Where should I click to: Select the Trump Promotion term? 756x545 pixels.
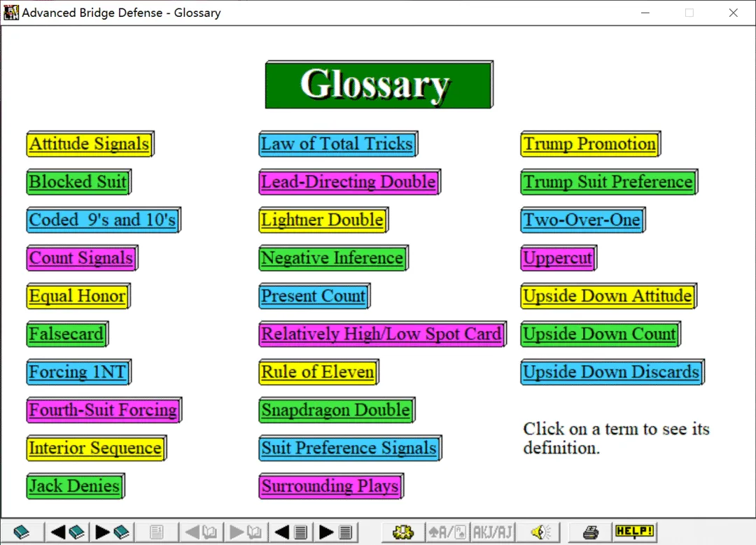[591, 143]
